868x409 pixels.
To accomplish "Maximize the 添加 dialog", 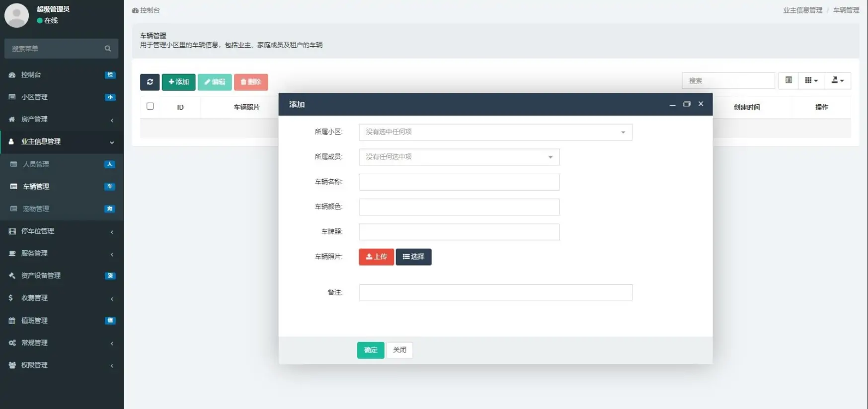I will 687,104.
